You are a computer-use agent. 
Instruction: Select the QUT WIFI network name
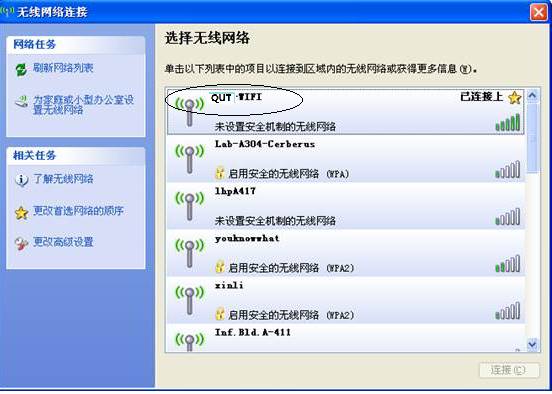(236, 97)
